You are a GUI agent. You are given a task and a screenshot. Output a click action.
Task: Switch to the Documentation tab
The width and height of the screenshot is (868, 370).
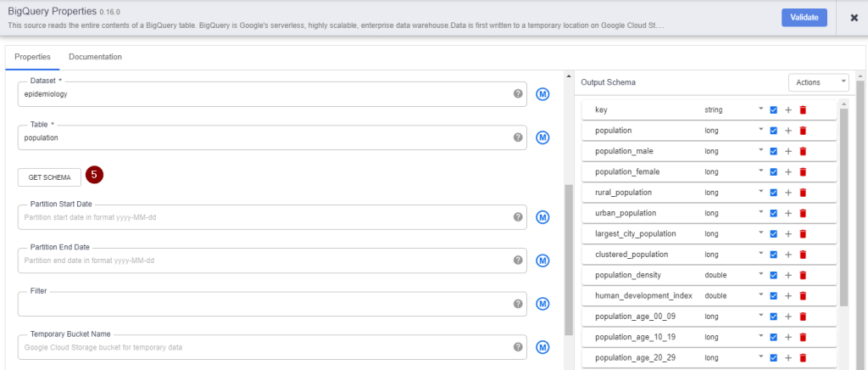(x=95, y=57)
